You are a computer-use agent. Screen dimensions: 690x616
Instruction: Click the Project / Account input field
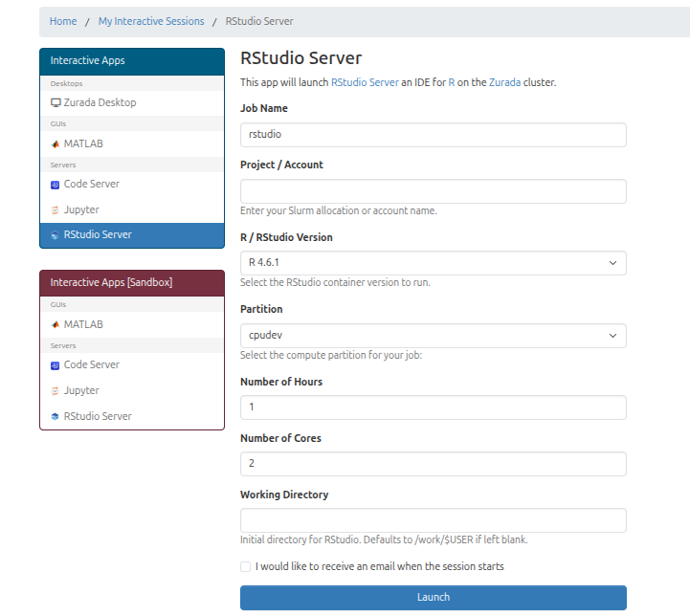click(433, 191)
